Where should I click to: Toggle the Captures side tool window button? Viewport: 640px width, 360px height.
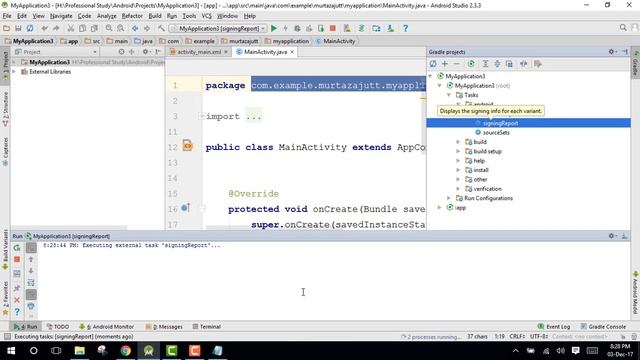pyautogui.click(x=5, y=151)
